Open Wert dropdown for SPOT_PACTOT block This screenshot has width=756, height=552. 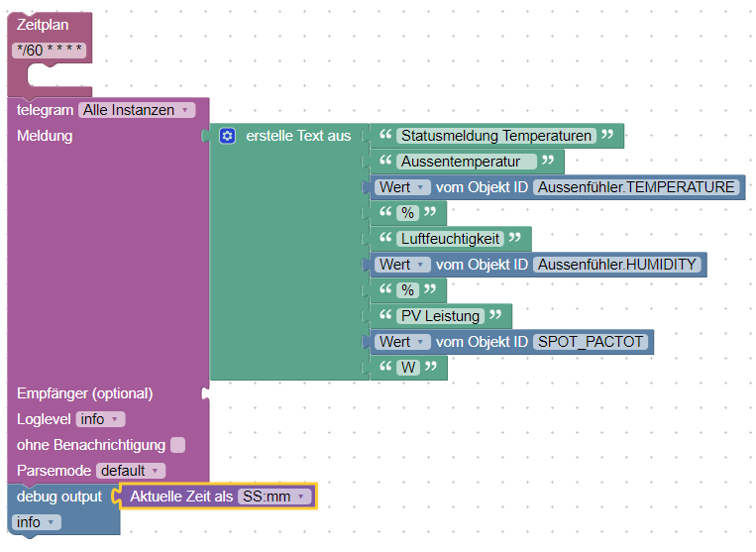point(402,342)
